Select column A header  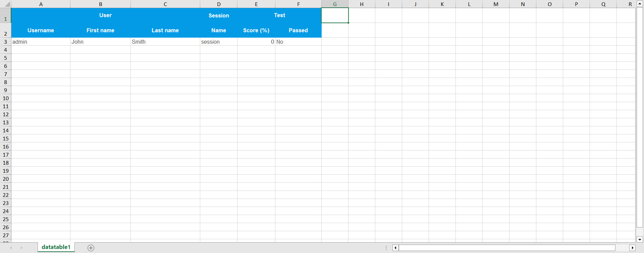[41, 4]
